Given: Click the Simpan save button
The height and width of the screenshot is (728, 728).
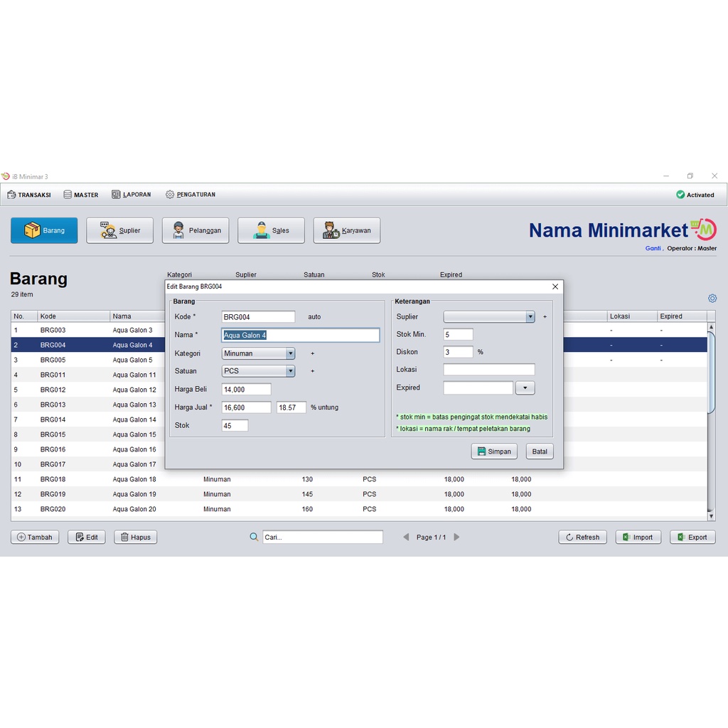Looking at the screenshot, I should coord(494,451).
